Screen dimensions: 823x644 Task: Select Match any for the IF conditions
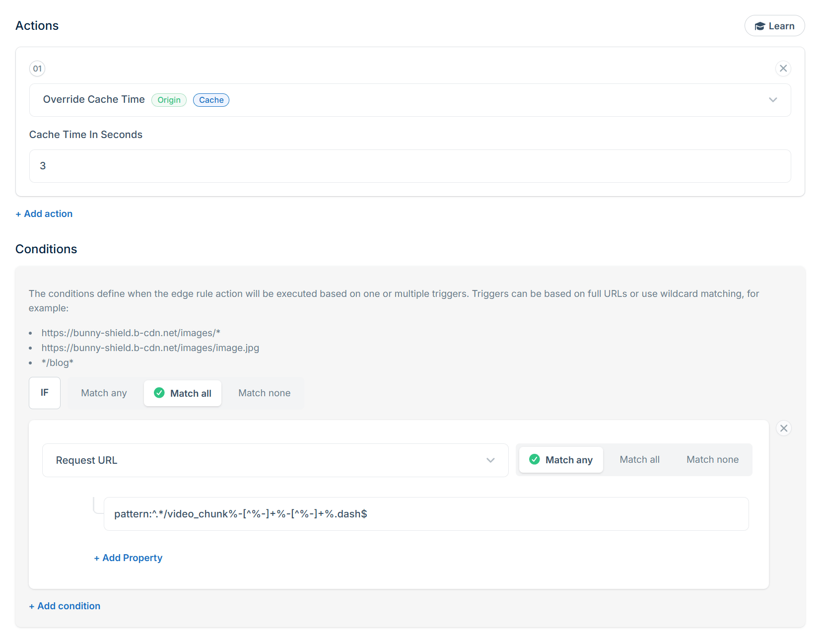click(104, 393)
